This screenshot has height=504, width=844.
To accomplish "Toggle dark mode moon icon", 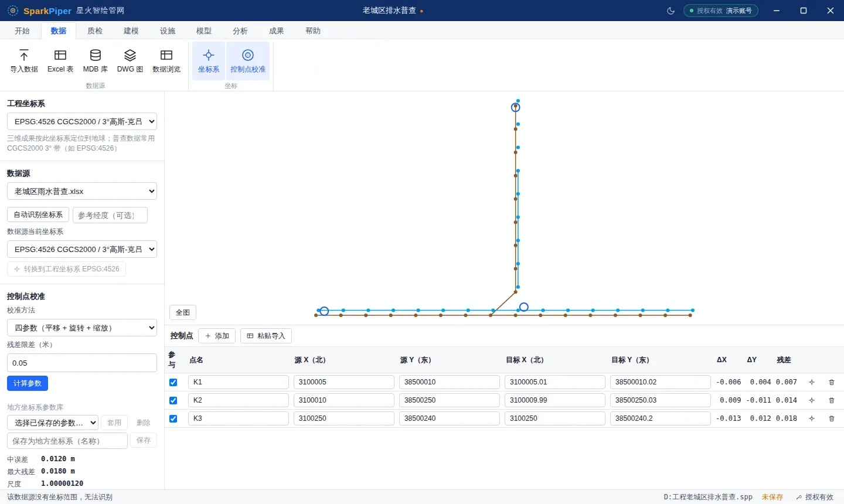I will point(671,11).
